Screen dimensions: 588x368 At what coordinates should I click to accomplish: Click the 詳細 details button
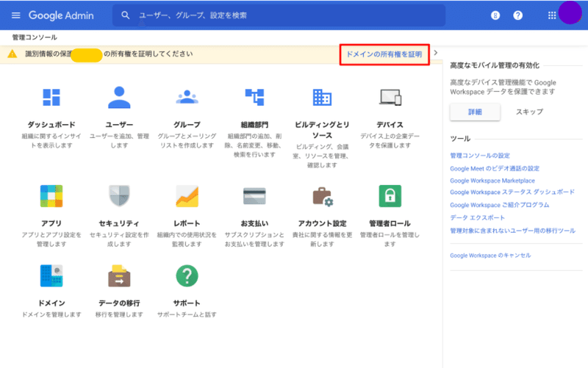[475, 112]
